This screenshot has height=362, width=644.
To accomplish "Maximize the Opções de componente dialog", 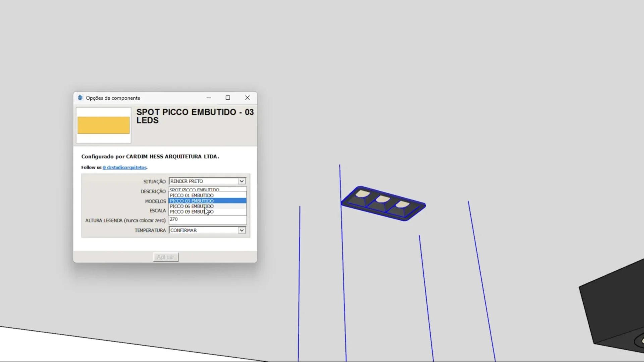I will pyautogui.click(x=228, y=98).
